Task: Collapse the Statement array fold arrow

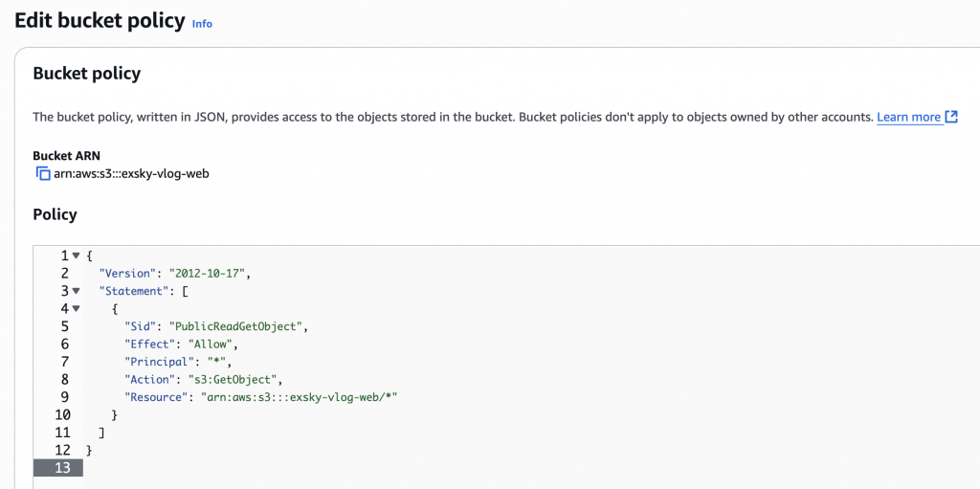Action: click(x=76, y=291)
